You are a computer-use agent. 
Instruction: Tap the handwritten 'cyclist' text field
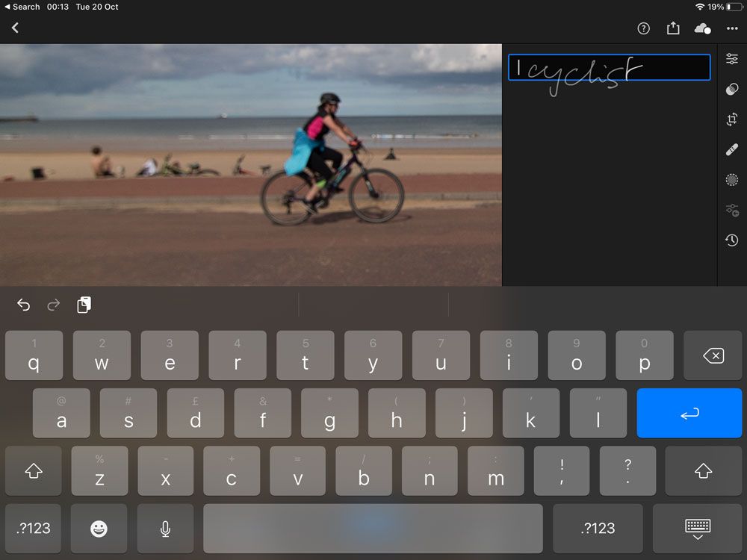pyautogui.click(x=608, y=67)
